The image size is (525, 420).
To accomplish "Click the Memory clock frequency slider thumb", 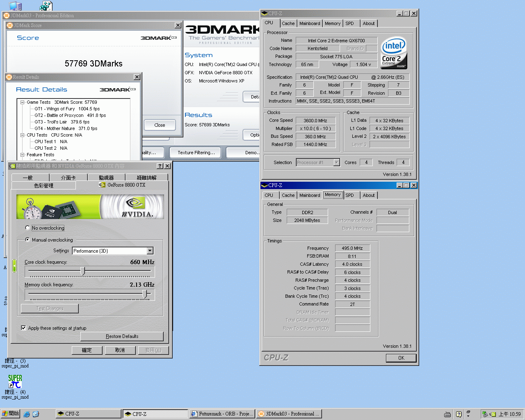I will [145, 294].
